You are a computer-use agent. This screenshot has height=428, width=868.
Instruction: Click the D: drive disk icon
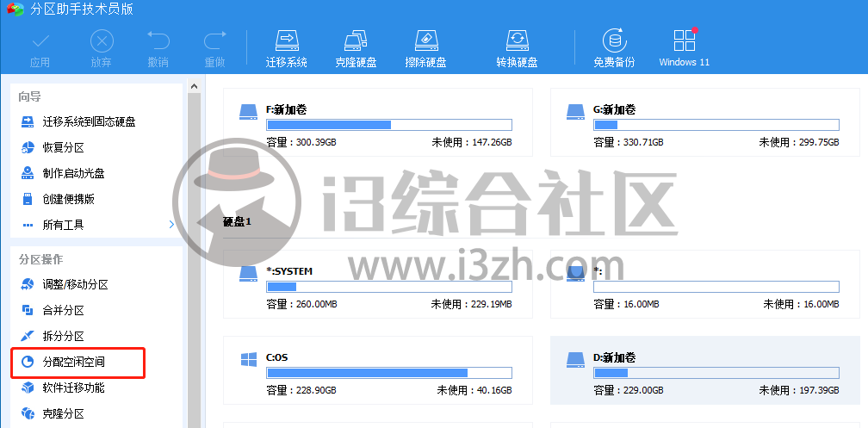click(576, 360)
